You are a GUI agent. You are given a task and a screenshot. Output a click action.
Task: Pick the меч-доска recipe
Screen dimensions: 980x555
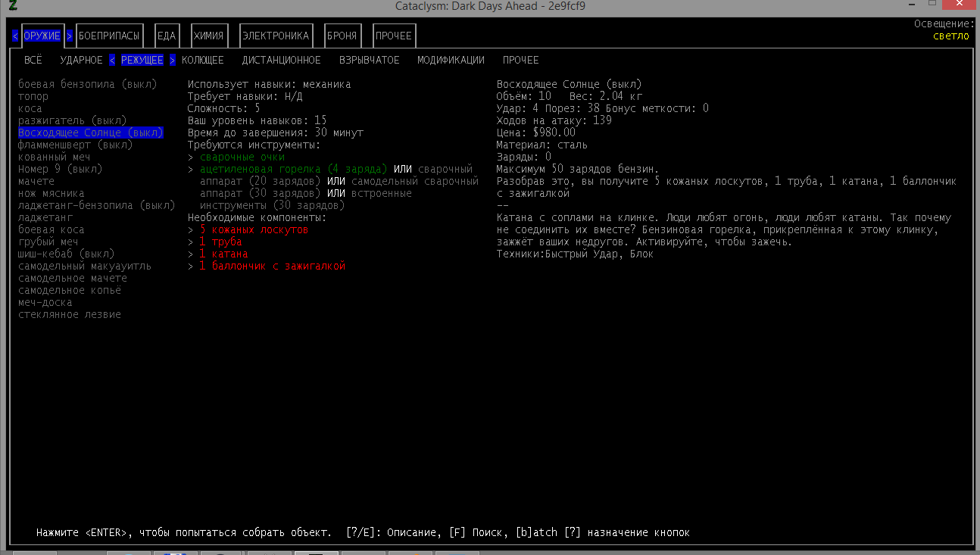coord(45,302)
